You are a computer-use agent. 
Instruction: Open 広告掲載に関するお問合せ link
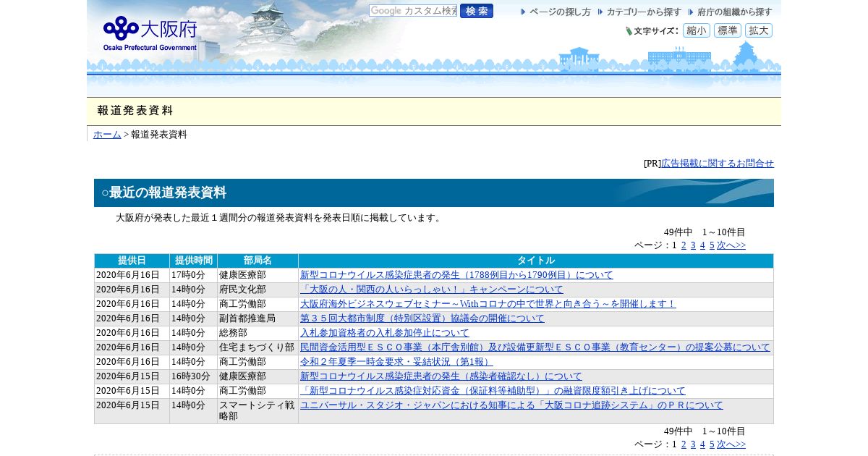(718, 164)
